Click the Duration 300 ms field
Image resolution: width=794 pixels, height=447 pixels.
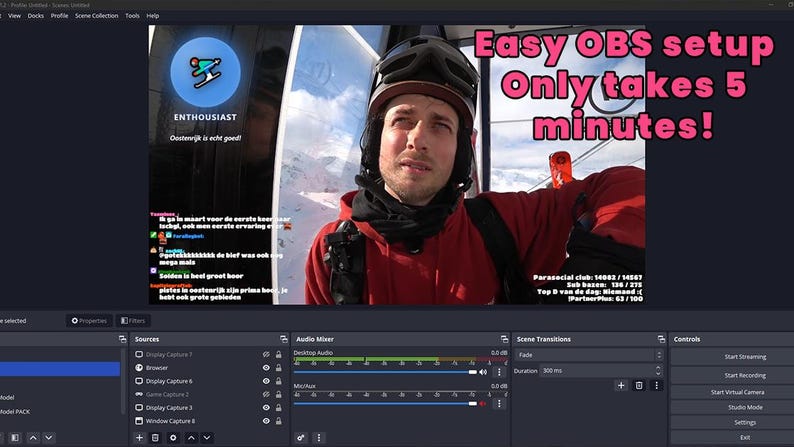(597, 371)
